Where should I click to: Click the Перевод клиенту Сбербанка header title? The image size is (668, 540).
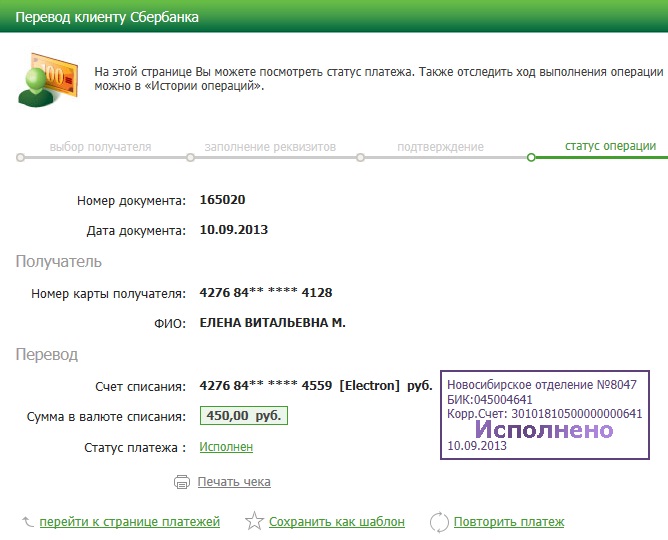pyautogui.click(x=107, y=17)
